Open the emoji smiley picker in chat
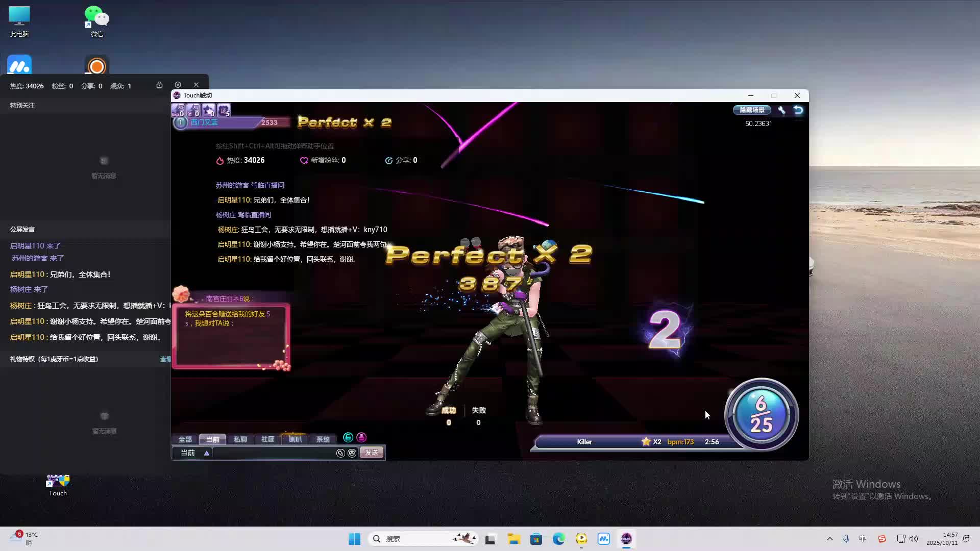The height and width of the screenshot is (551, 980). tap(352, 453)
